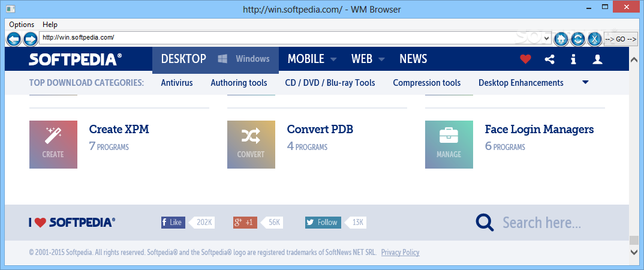The width and height of the screenshot is (644, 270).
Task: Click the CREATE magic wand tile
Action: [x=53, y=145]
